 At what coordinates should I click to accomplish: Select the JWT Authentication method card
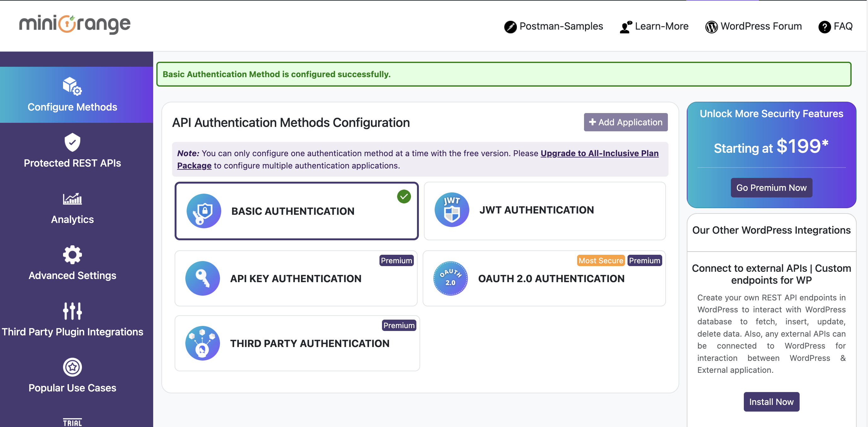(545, 211)
